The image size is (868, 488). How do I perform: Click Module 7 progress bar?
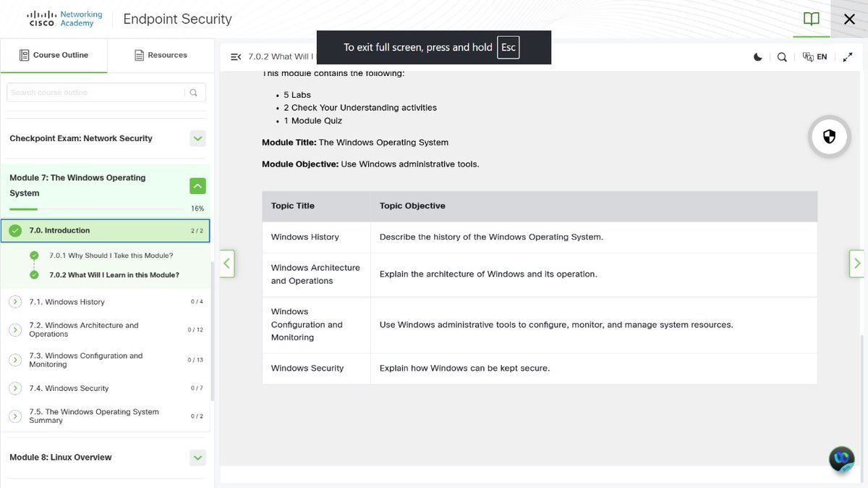tap(96, 209)
